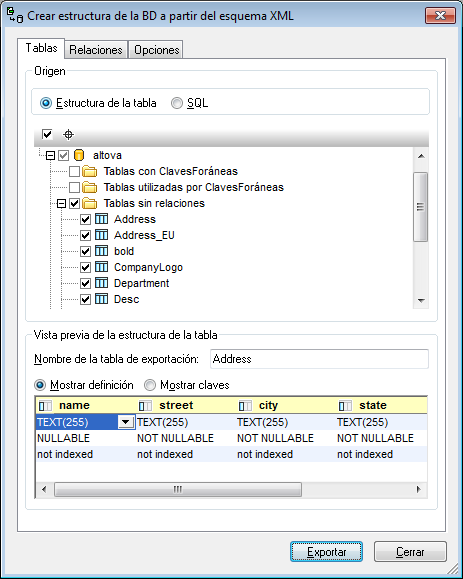463x579 pixels.
Task: Check Tablas con ClavesForáneas checkbox
Action: (x=75, y=171)
